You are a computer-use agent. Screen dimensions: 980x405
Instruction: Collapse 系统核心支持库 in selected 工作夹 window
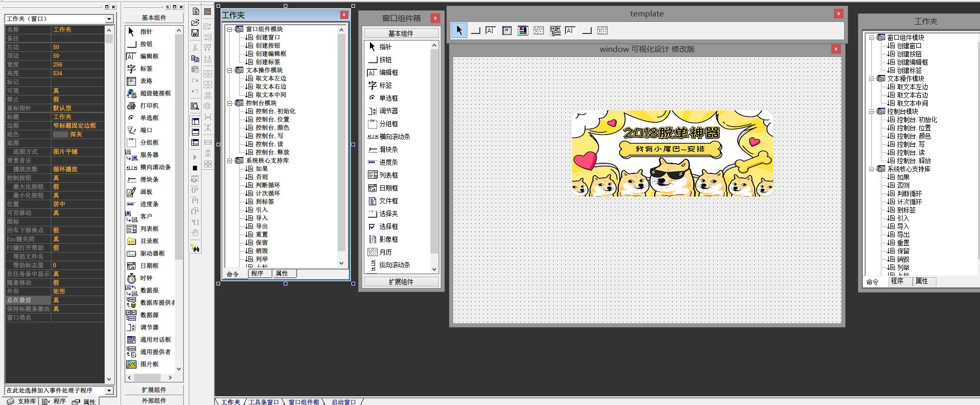[x=230, y=161]
